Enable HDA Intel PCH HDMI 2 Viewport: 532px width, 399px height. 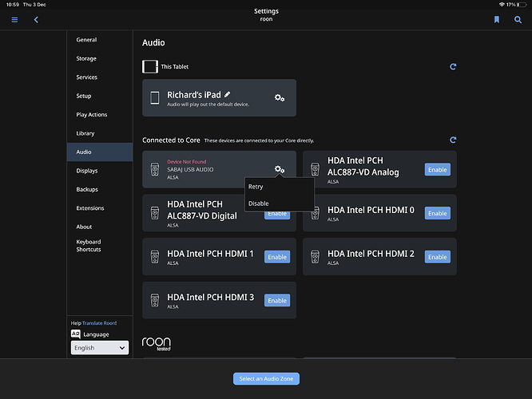coord(437,257)
